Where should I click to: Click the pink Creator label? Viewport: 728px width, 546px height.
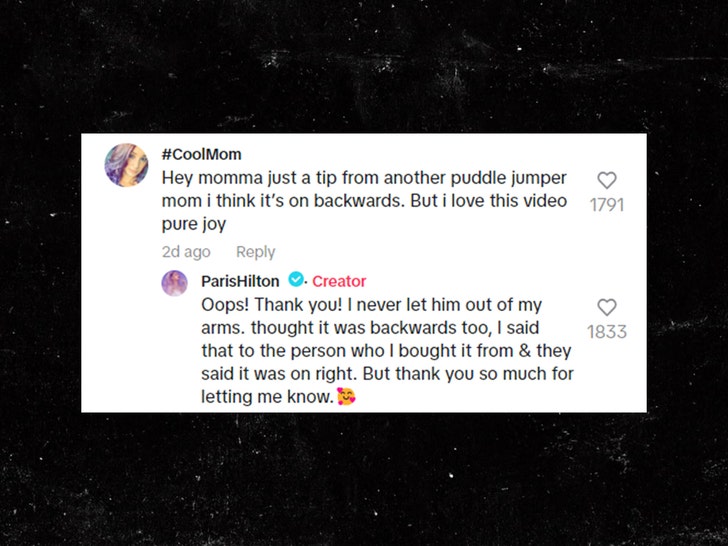pyautogui.click(x=339, y=281)
